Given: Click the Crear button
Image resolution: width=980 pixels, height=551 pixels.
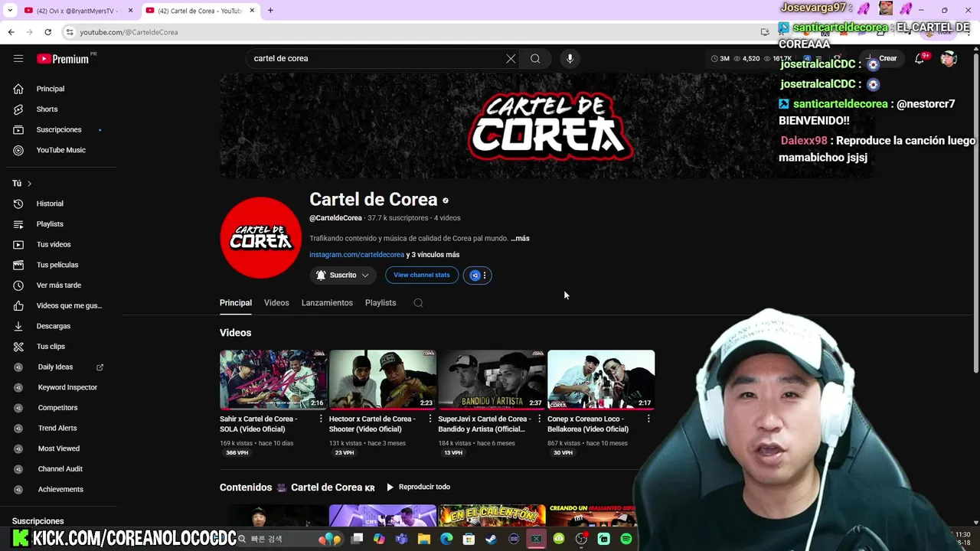Looking at the screenshot, I should coord(881,58).
